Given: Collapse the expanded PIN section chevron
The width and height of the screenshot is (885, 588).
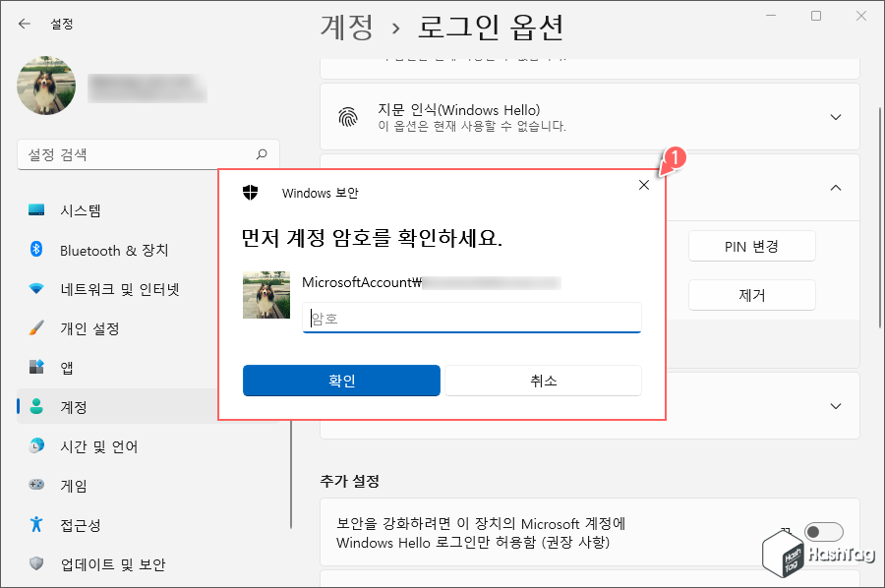Looking at the screenshot, I should click(835, 186).
